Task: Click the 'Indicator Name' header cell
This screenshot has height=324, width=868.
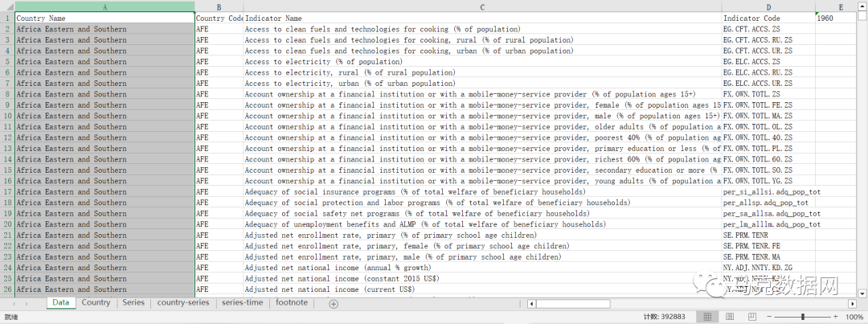Action: coord(482,18)
